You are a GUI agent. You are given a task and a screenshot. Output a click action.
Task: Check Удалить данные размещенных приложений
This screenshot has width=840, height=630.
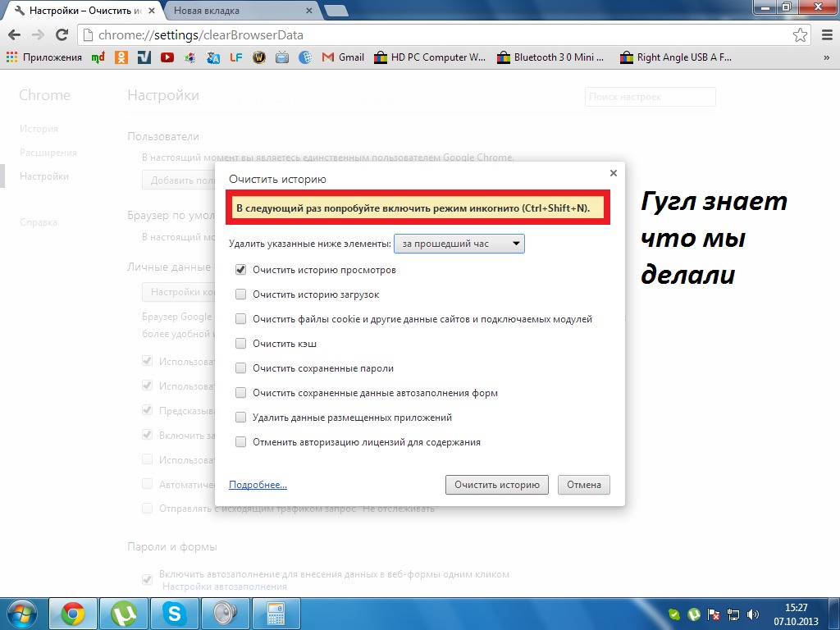tap(240, 418)
